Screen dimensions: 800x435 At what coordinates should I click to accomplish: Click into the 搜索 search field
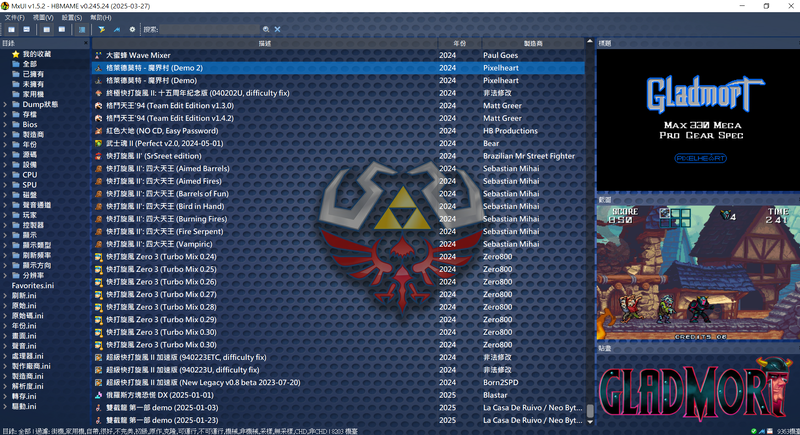(x=210, y=30)
